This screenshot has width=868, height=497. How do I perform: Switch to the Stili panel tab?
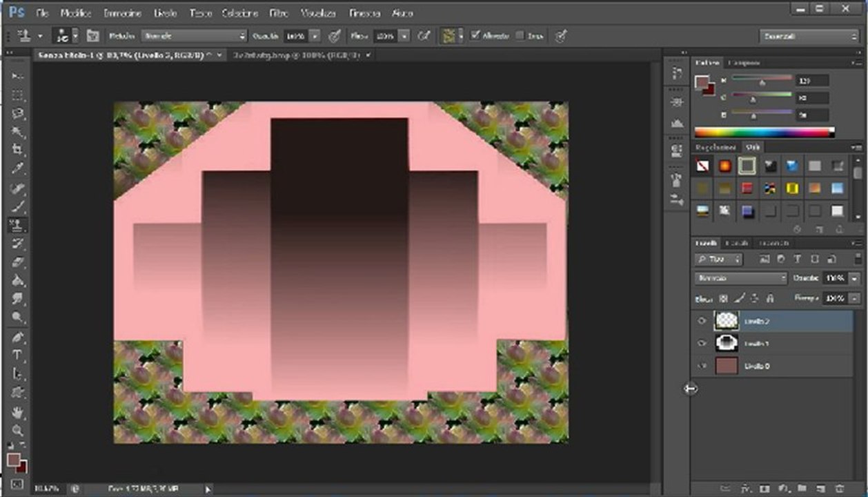pyautogui.click(x=753, y=147)
